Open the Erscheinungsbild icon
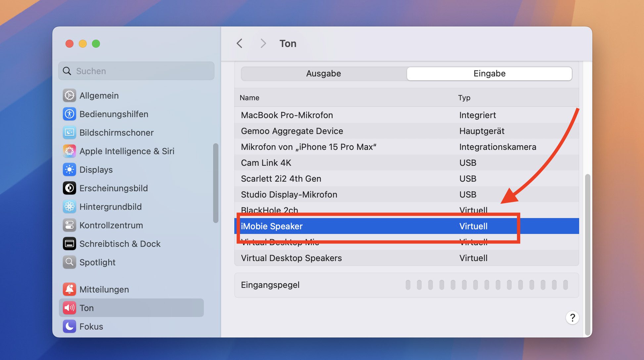644x360 pixels. 69,188
